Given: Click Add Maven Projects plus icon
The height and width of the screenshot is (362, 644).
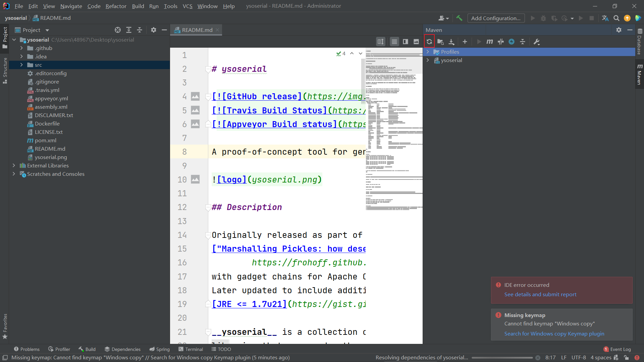Looking at the screenshot, I should point(465,42).
